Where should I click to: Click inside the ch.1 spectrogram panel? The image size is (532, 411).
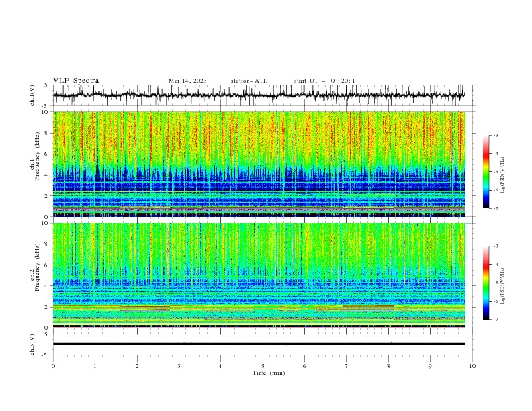[x=259, y=164]
